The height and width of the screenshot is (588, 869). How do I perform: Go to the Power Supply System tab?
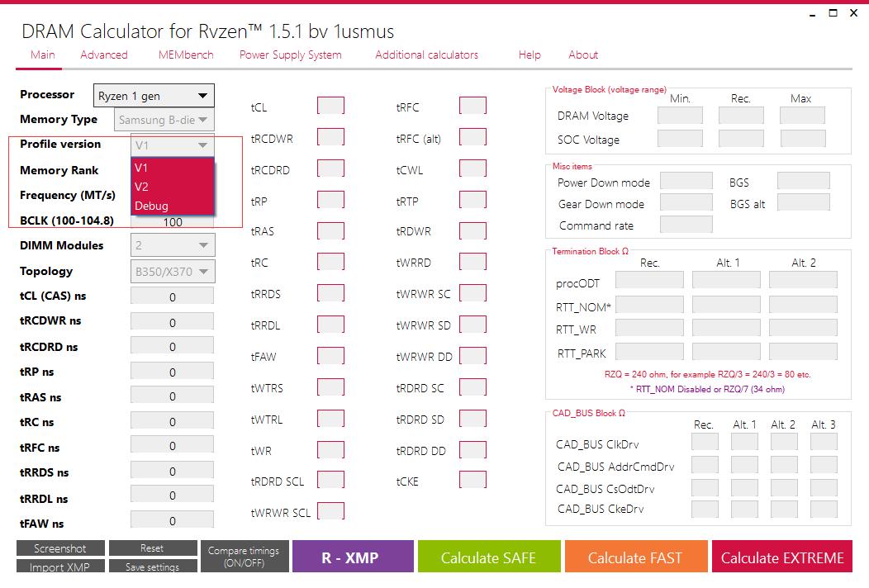290,55
